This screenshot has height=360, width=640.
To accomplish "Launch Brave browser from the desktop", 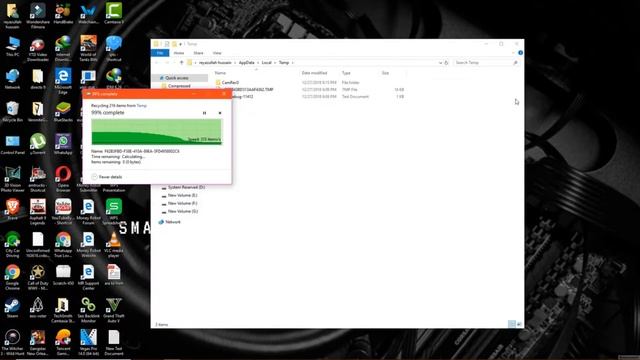I will tap(12, 210).
